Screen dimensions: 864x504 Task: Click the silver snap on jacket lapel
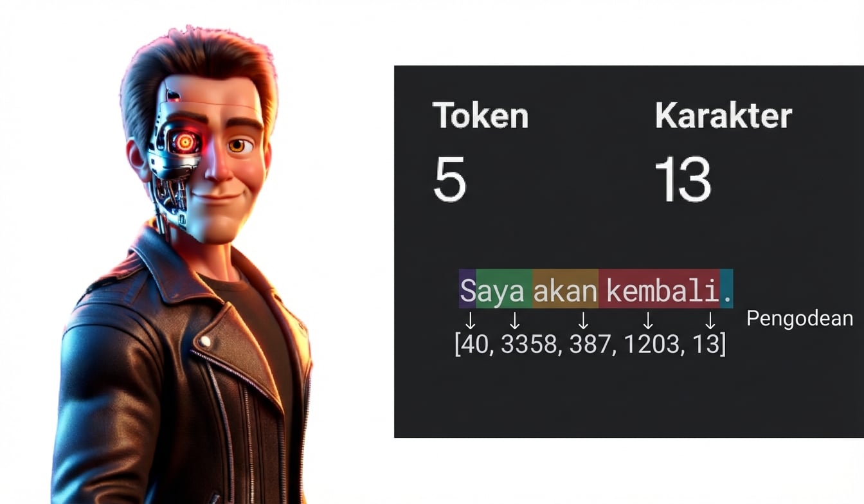point(204,341)
